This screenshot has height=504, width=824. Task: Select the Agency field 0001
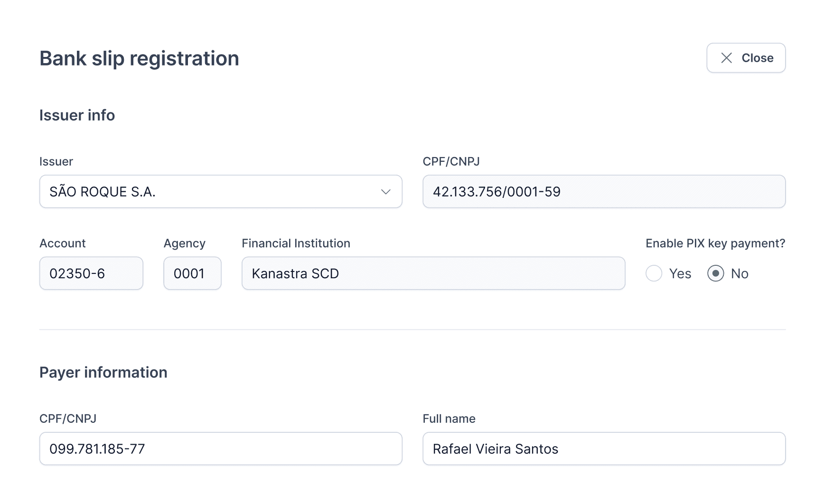pyautogui.click(x=192, y=273)
